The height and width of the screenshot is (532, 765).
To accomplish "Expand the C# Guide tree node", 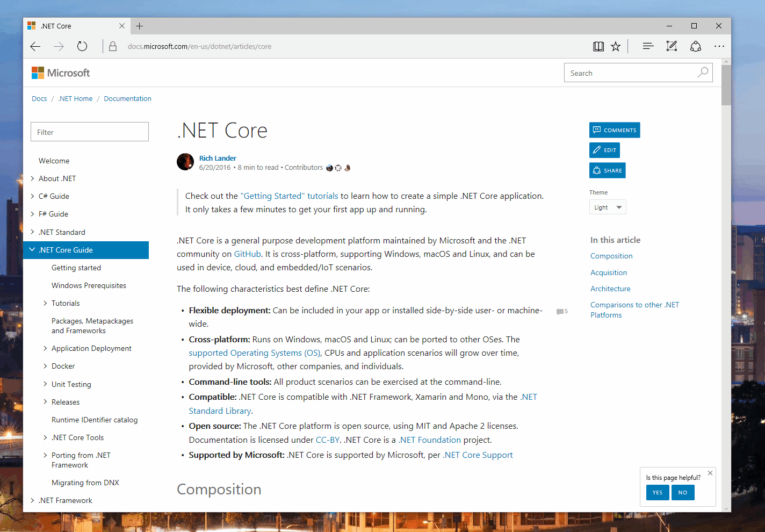I will [32, 196].
